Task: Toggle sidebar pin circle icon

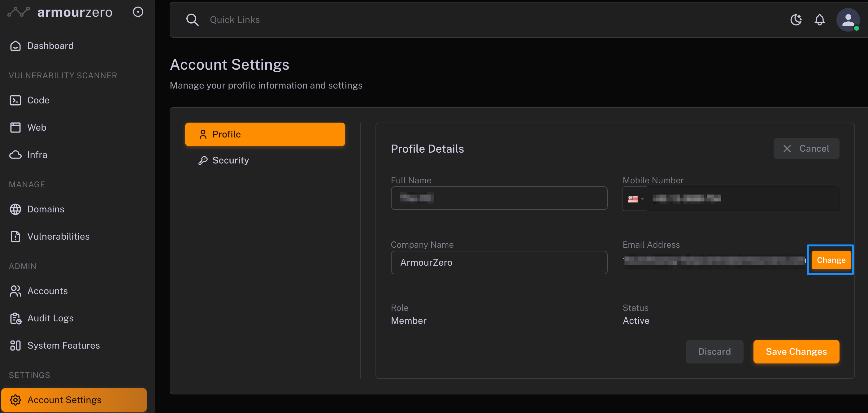Action: click(x=138, y=12)
